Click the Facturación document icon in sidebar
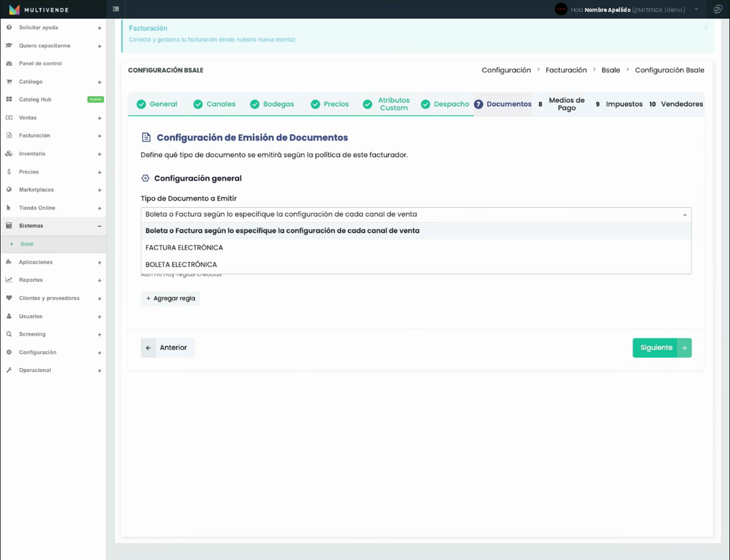 point(9,135)
